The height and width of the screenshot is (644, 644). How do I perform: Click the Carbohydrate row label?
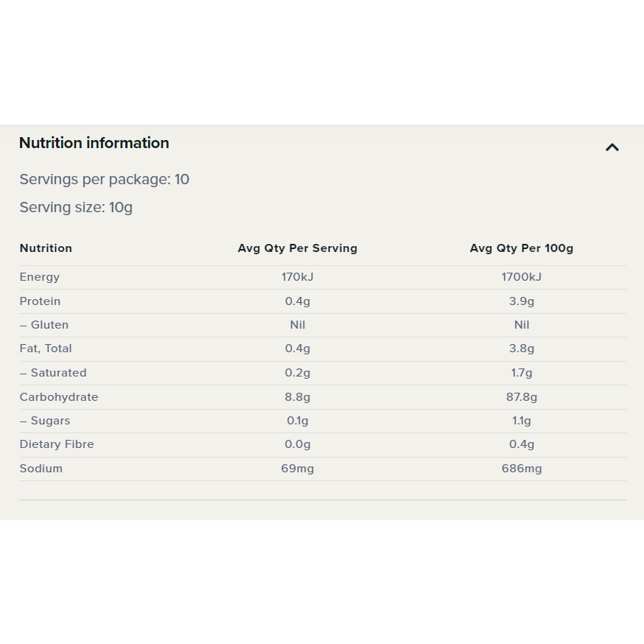coord(59,397)
